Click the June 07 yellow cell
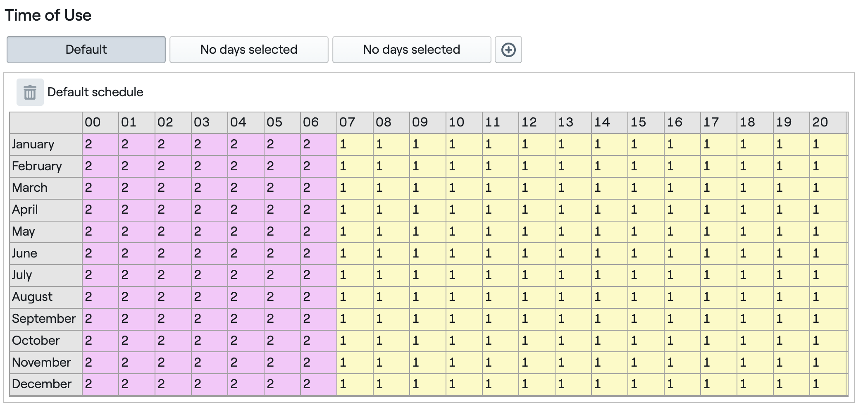 click(x=355, y=253)
